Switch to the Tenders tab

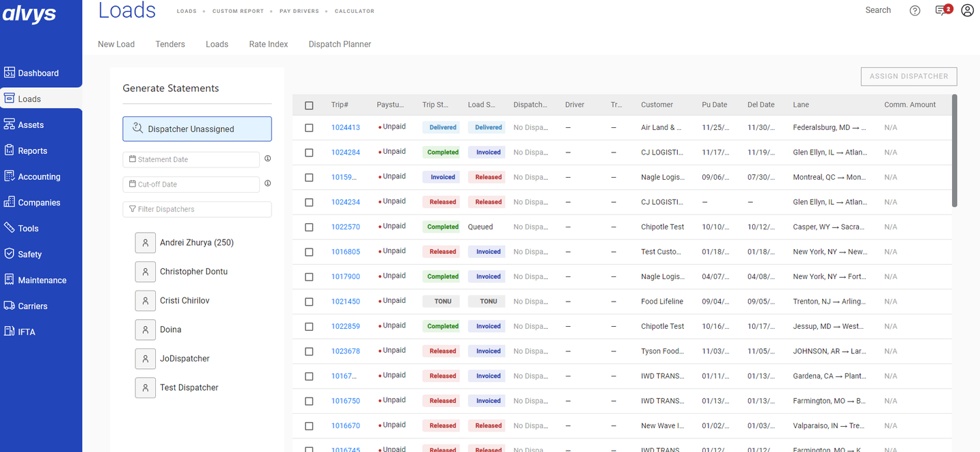coord(170,44)
